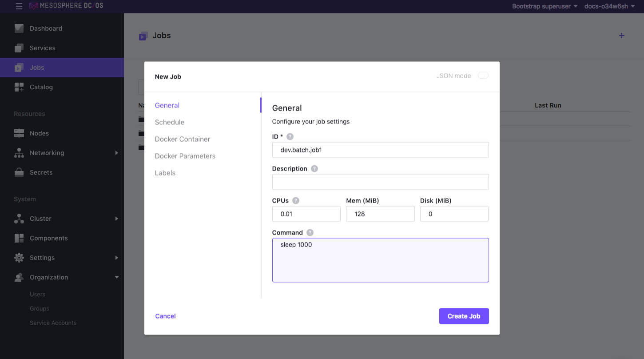Image resolution: width=644 pixels, height=359 pixels.
Task: Select the General tab in New Job
Action: [x=167, y=105]
